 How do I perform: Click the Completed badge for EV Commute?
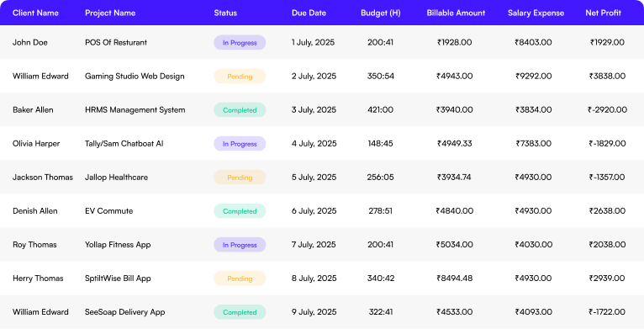[240, 211]
